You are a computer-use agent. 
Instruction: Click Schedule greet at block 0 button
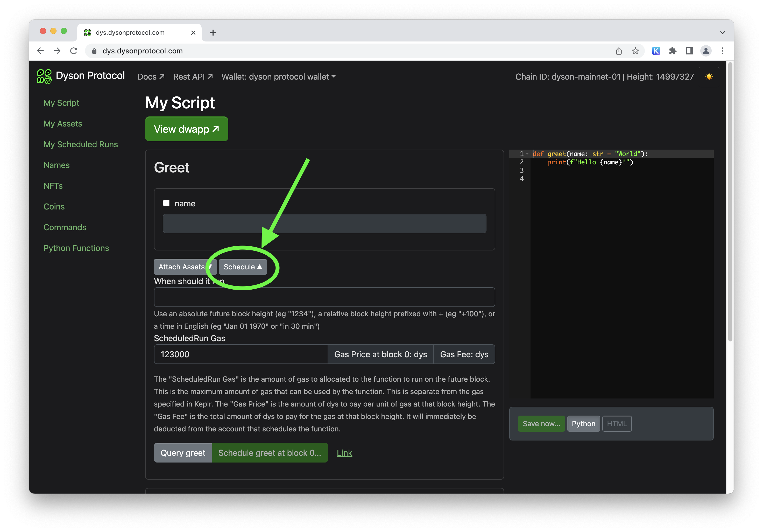[x=270, y=453]
